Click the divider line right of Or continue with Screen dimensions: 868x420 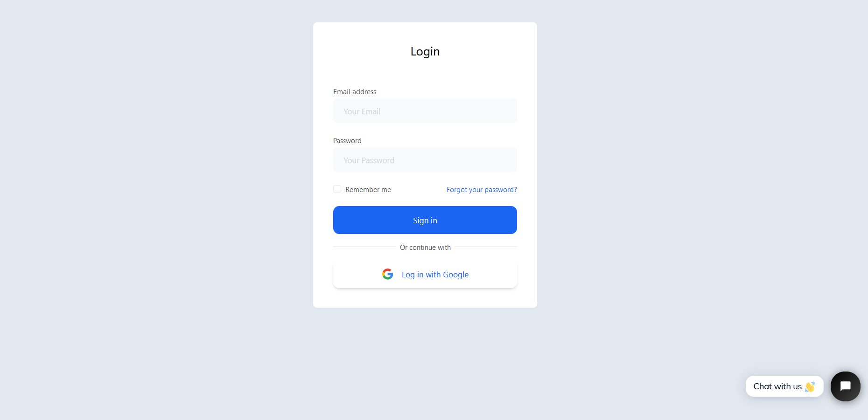(x=486, y=247)
